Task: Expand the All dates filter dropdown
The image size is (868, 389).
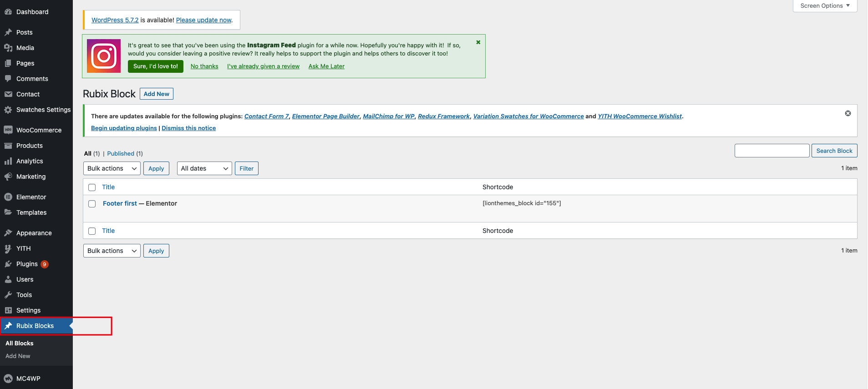Action: point(204,168)
